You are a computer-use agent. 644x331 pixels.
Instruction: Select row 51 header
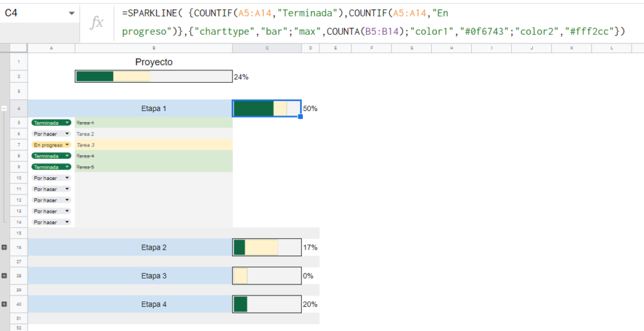coord(19,319)
